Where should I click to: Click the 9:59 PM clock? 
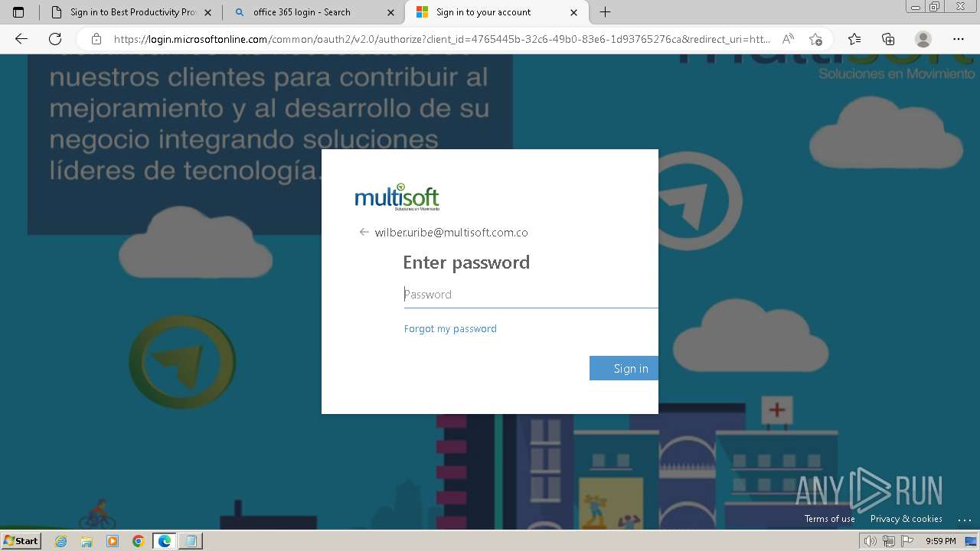click(941, 541)
